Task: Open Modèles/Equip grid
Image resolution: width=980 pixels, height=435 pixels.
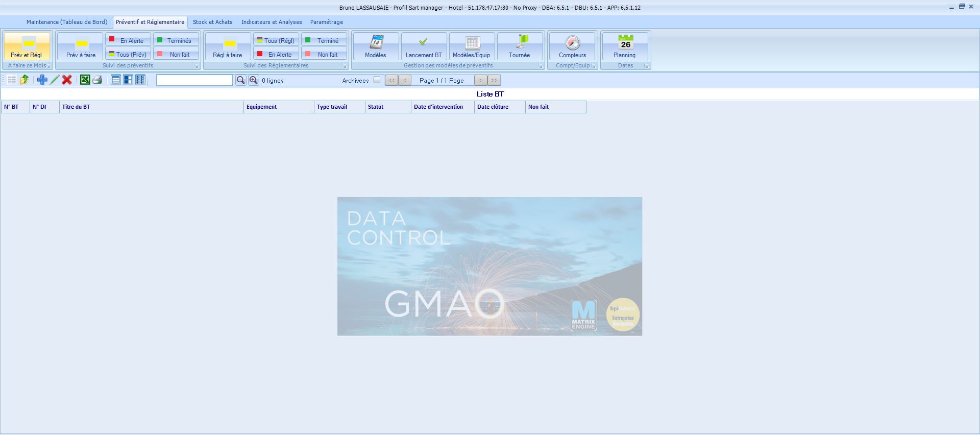Action: 472,46
